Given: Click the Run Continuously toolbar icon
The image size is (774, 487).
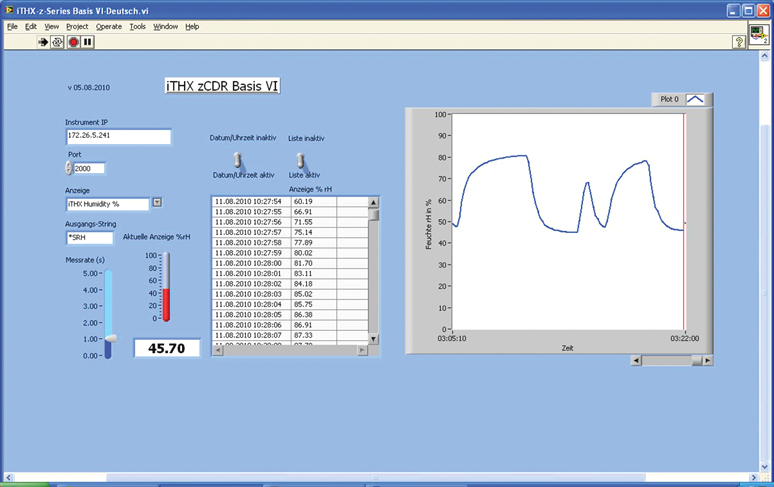Looking at the screenshot, I should (57, 42).
